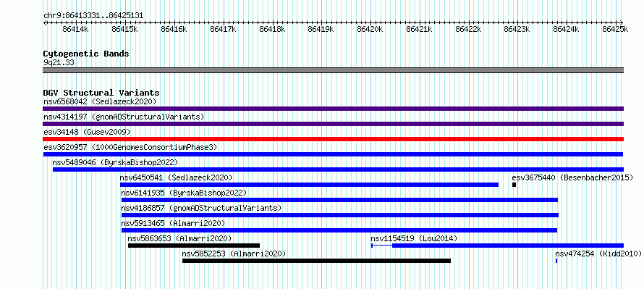Viewport: 644px width, 289px height.
Task: Select the black nsv5863653 variant bar
Action: pyautogui.click(x=194, y=246)
